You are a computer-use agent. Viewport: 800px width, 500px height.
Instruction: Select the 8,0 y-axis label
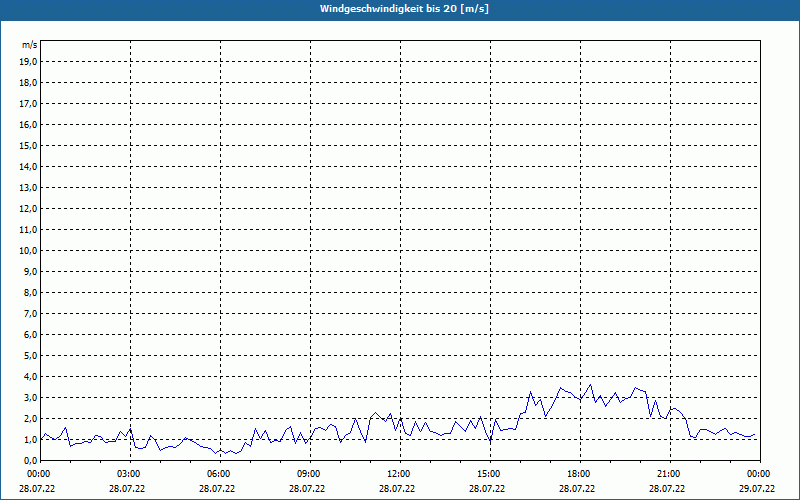(x=32, y=292)
